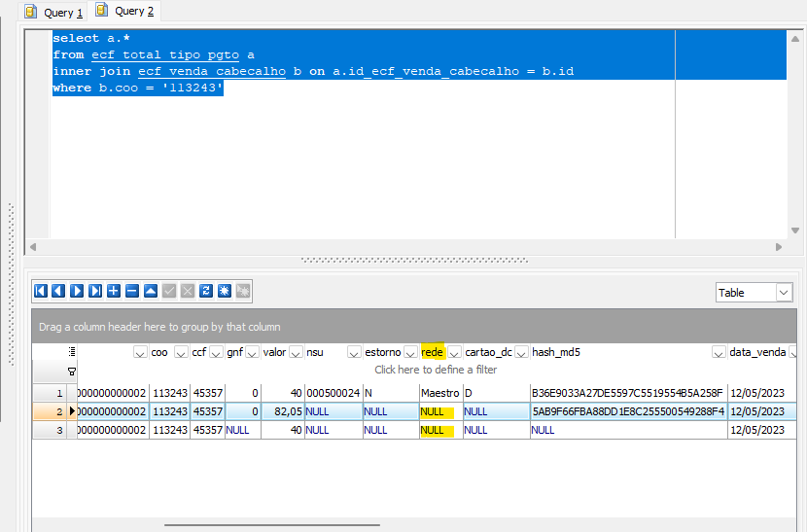The image size is (807, 532).
Task: Move to next record in navigator
Action: pyautogui.click(x=77, y=291)
